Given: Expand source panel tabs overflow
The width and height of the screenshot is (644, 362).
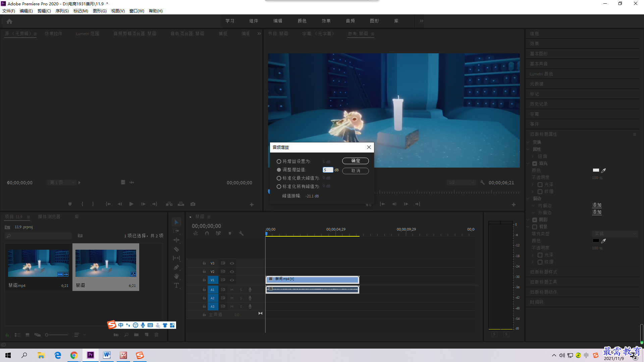Looking at the screenshot, I should click(x=259, y=34).
